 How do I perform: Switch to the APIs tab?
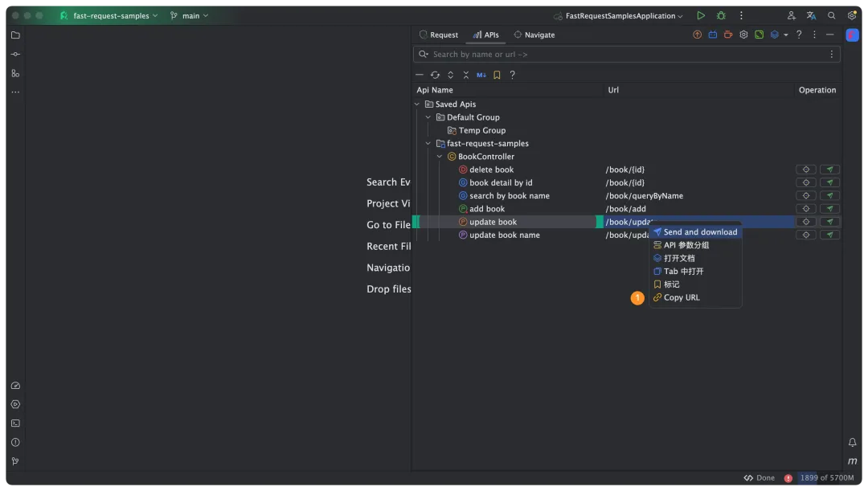(x=485, y=35)
